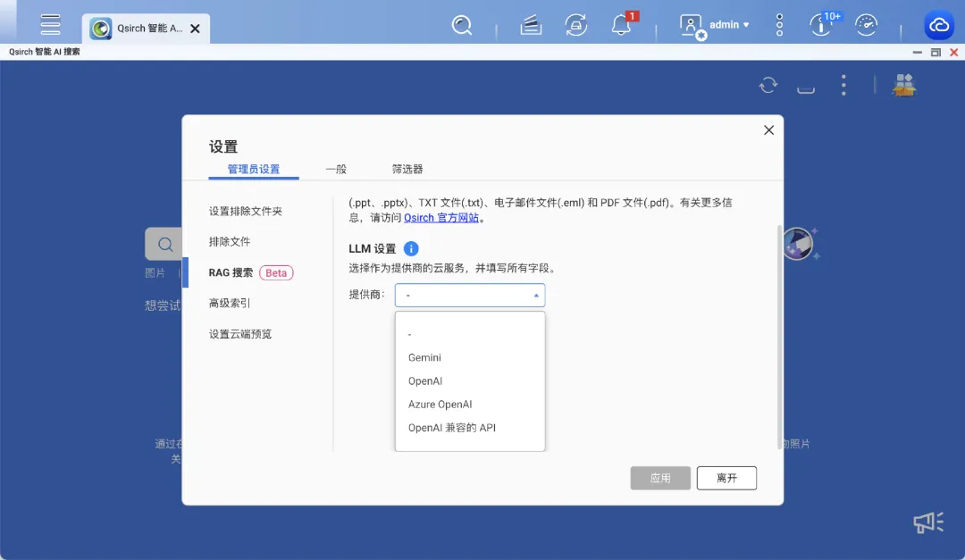965x560 pixels.
Task: Click the search magnifier in top bar
Action: (462, 25)
